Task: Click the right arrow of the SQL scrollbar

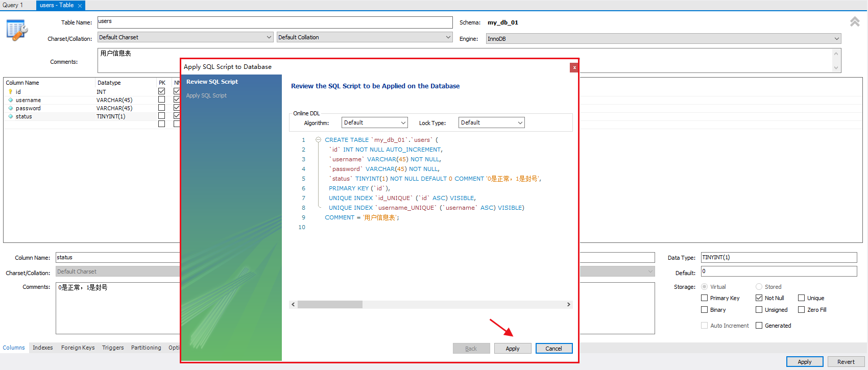Action: click(569, 305)
